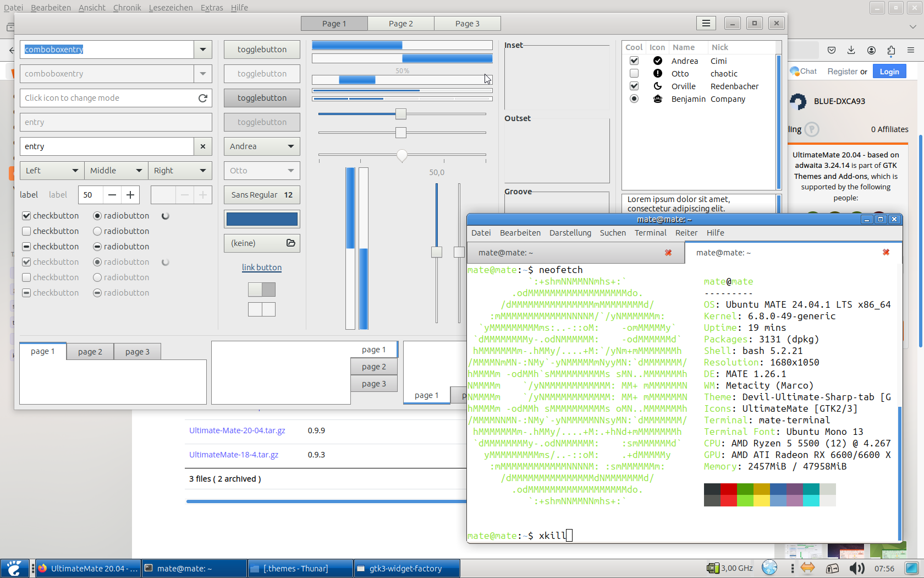Viewport: 924px width, 578px height.
Task: Click the checkmark icon in Andrea's row
Action: point(657,61)
